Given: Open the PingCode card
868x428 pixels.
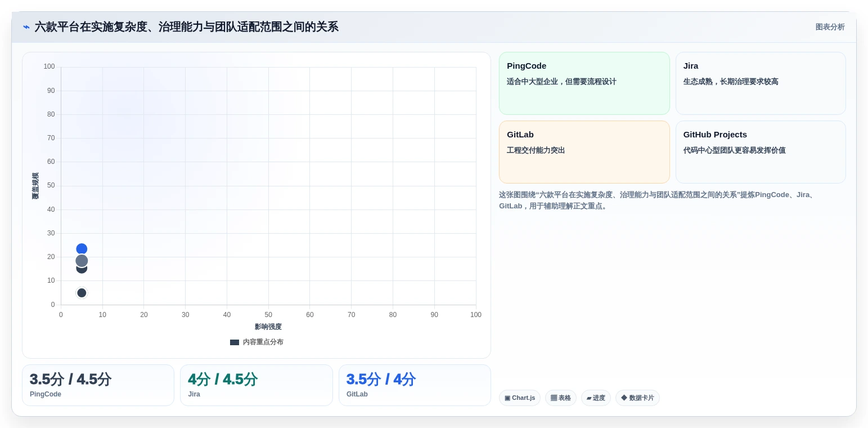Looking at the screenshot, I should coord(584,83).
